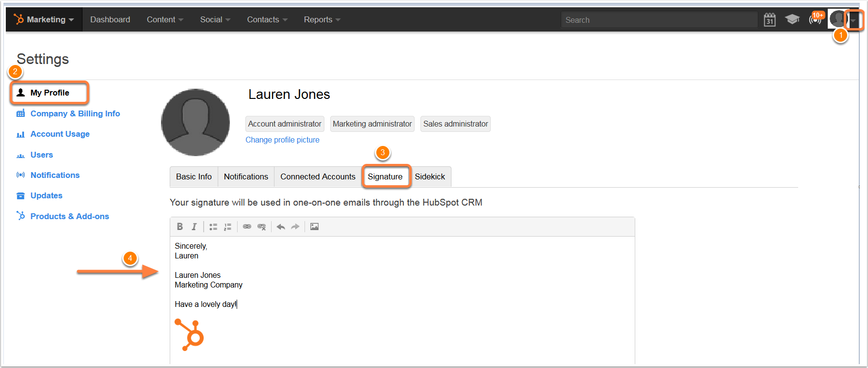Click the user avatar in top bar
The width and height of the screenshot is (868, 368).
[837, 19]
